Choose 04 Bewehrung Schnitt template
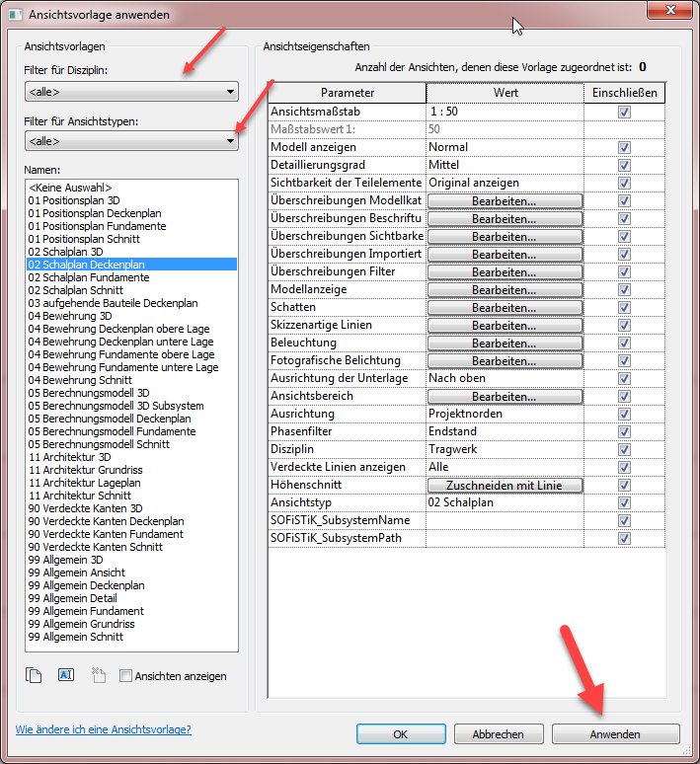The width and height of the screenshot is (700, 764). pos(76,380)
